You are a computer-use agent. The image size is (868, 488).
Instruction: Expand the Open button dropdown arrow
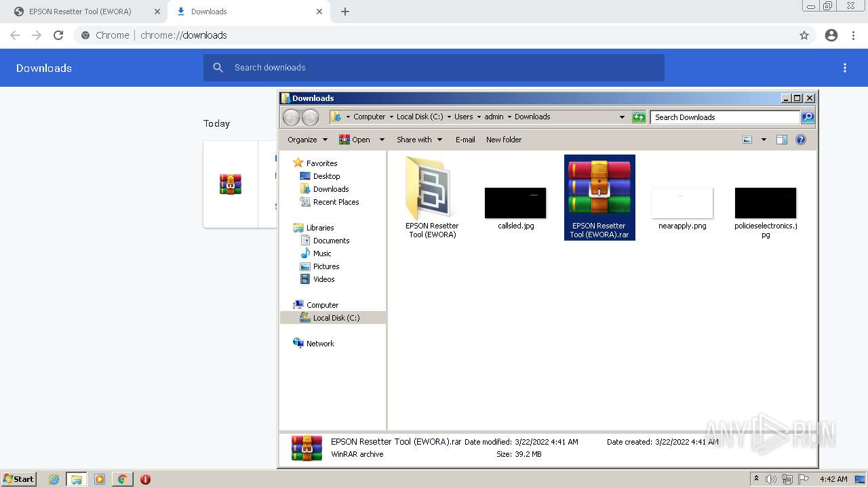pos(382,140)
